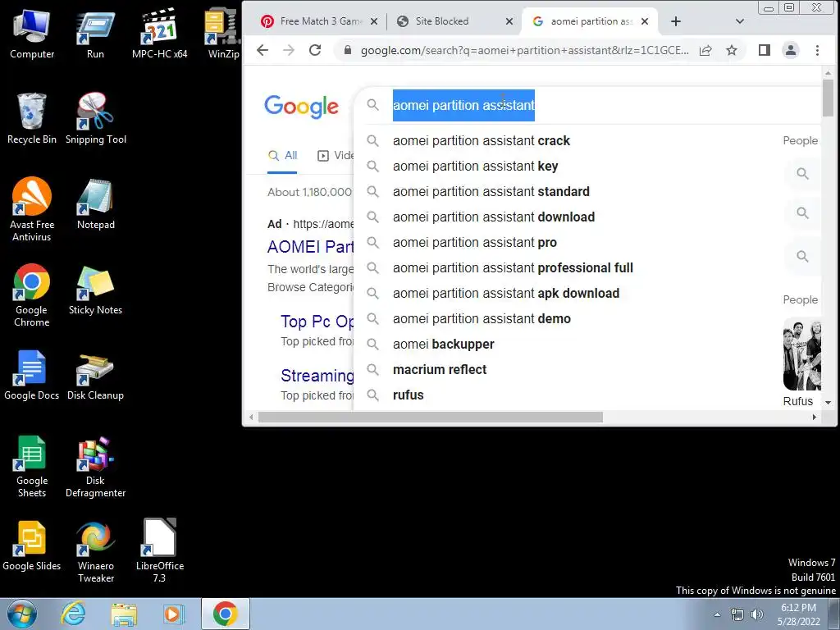Open the Recycle Bin

(x=32, y=119)
